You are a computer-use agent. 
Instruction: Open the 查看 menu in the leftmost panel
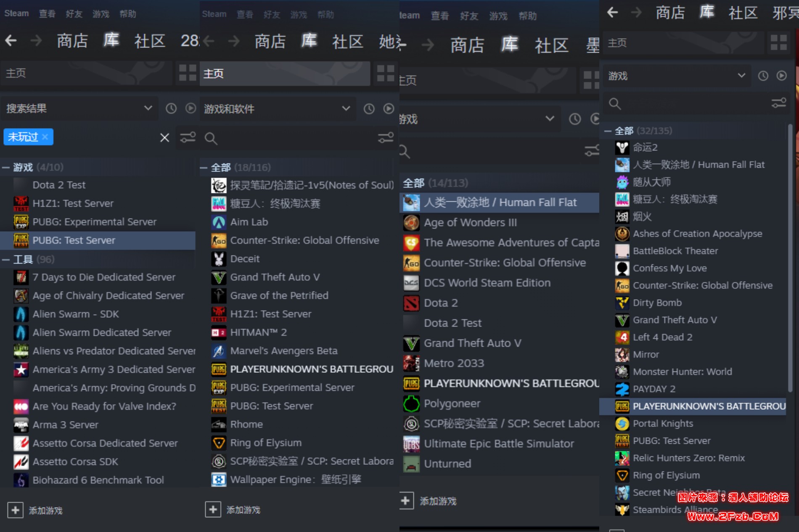click(x=47, y=14)
